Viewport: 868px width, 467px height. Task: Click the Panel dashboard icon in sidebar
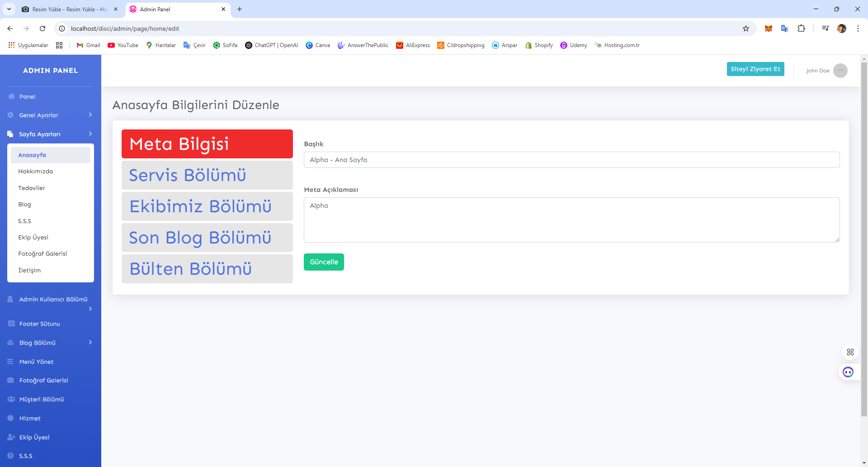(11, 96)
